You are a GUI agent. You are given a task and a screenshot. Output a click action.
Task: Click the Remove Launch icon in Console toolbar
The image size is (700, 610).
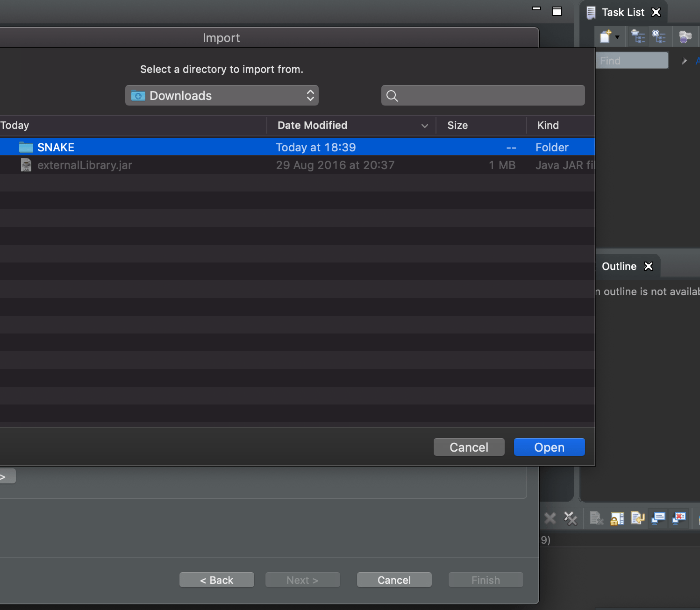pos(550,518)
